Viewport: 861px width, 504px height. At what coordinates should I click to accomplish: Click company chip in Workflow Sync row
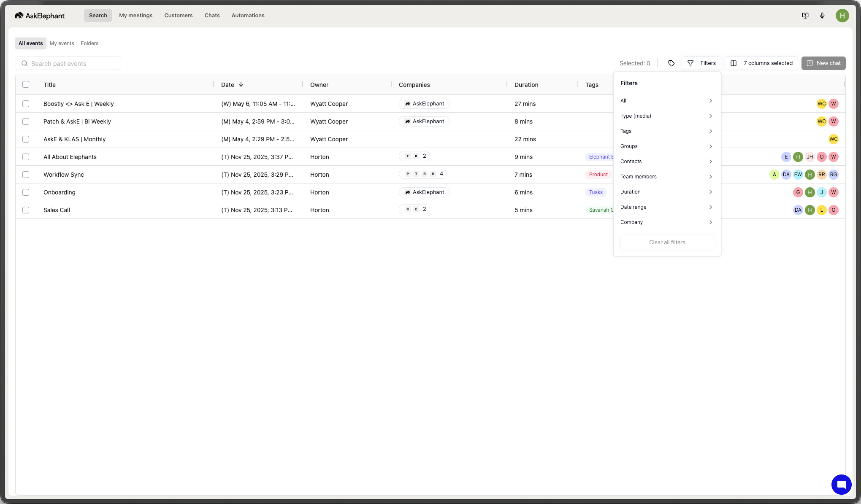(423, 174)
